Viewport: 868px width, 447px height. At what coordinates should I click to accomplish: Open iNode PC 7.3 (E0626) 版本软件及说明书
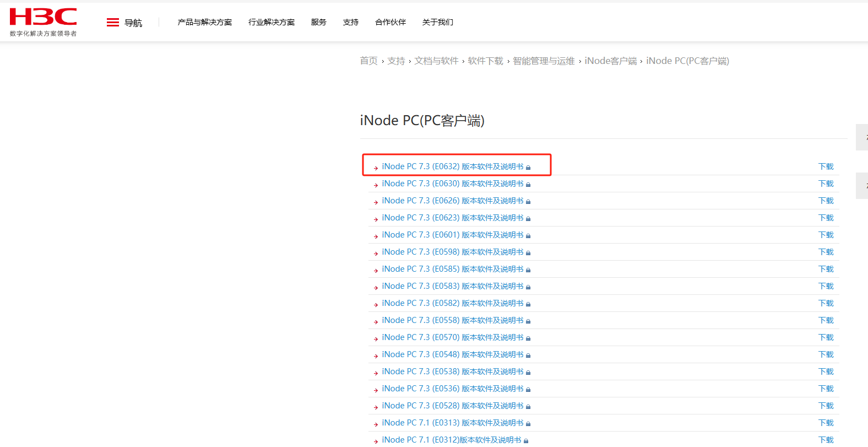(453, 201)
